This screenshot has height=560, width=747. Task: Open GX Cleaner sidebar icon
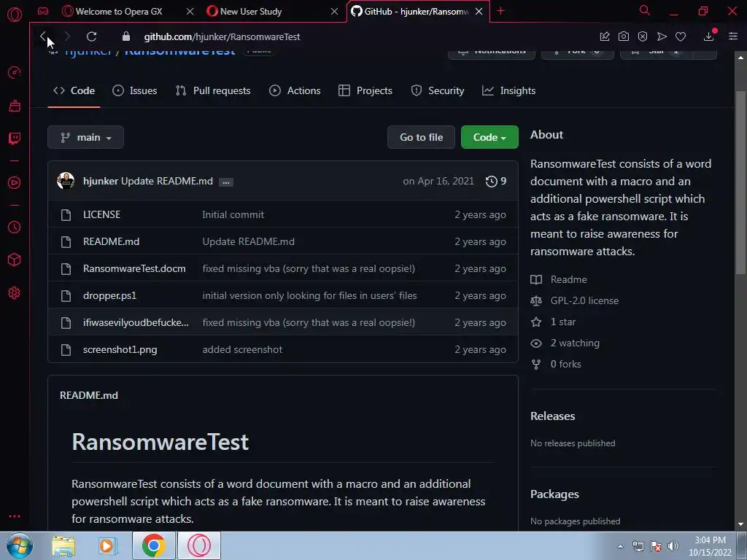[x=15, y=105]
